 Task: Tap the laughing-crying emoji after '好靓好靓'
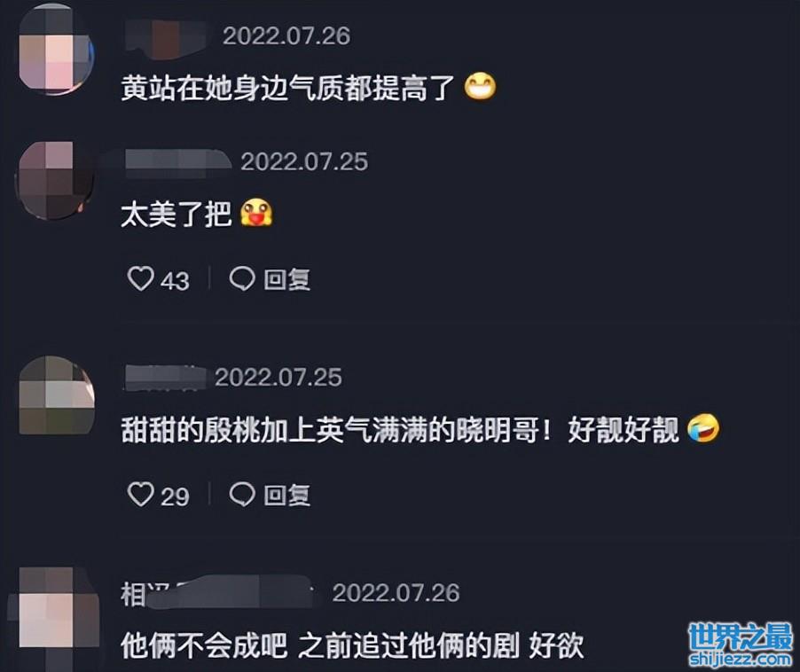pyautogui.click(x=703, y=429)
